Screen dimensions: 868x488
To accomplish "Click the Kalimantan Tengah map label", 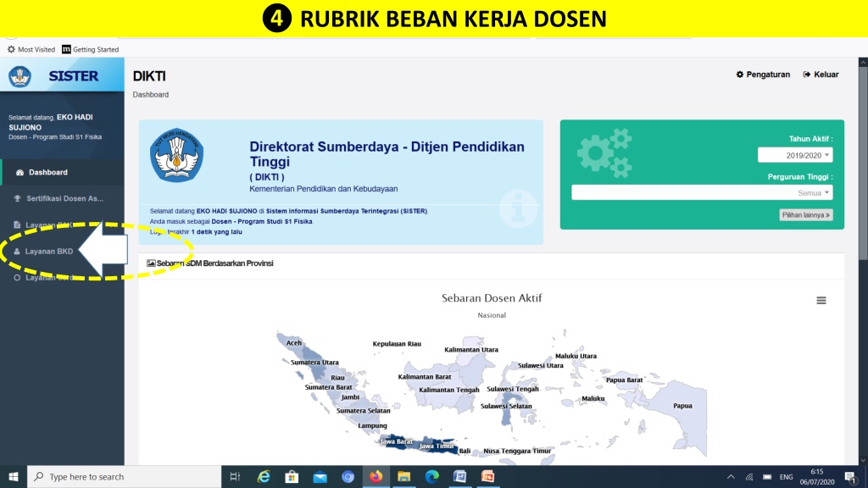I will point(449,390).
